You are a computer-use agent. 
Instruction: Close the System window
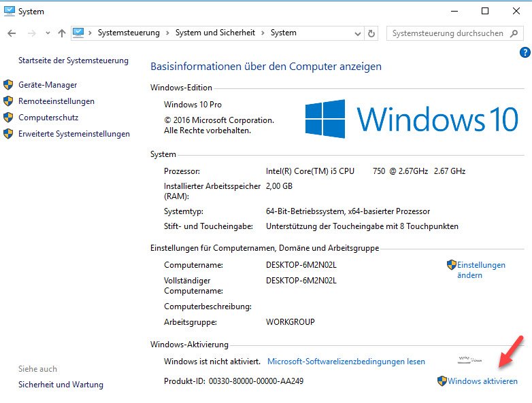[x=516, y=11]
